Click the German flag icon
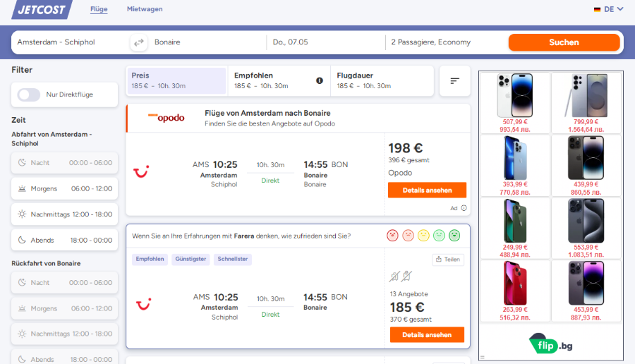The width and height of the screenshot is (635, 364). click(x=597, y=9)
